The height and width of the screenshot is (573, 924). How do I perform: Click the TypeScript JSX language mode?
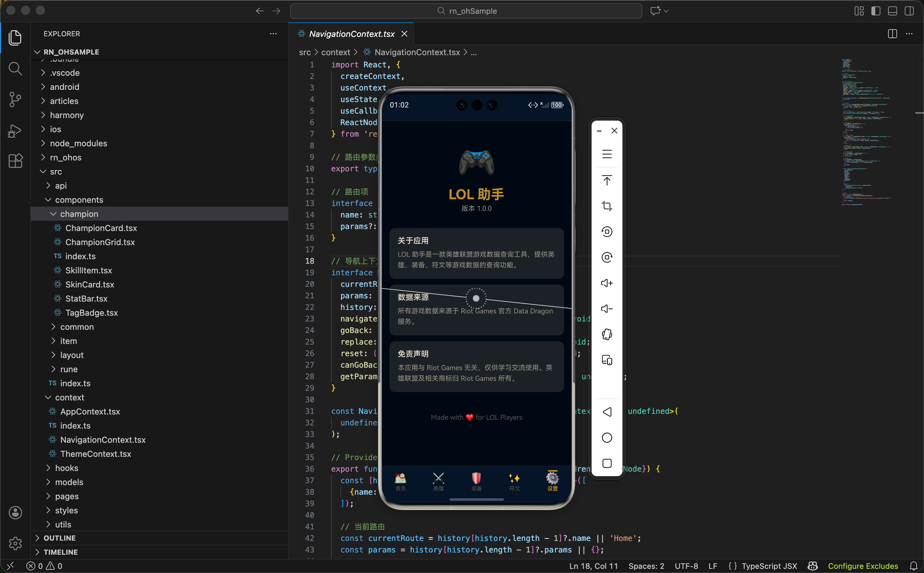pos(769,566)
